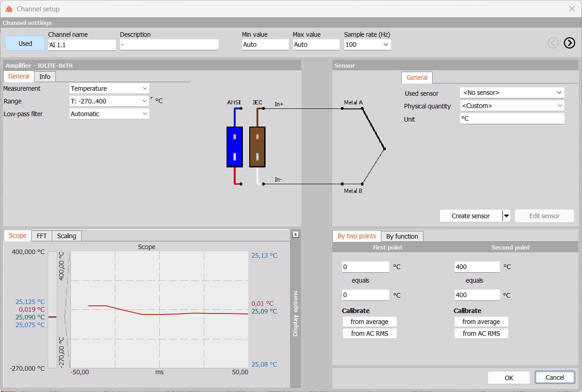Select the Scope tab
The width and height of the screenshot is (582, 392).
coord(18,235)
